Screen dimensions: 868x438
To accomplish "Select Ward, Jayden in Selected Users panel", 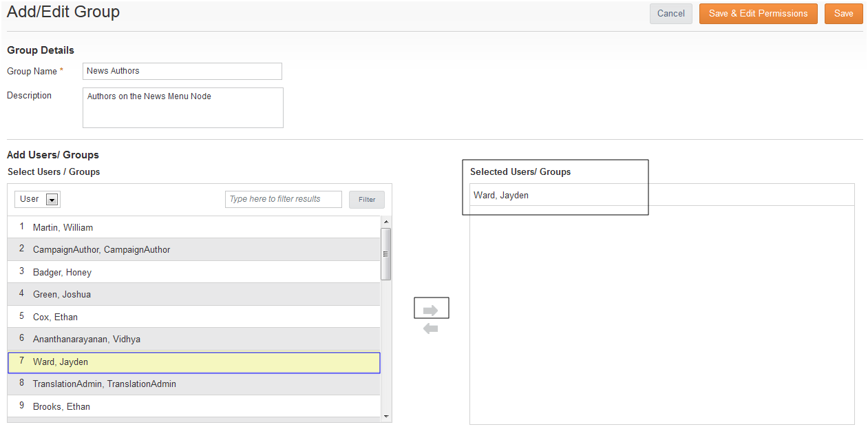I will [x=501, y=195].
